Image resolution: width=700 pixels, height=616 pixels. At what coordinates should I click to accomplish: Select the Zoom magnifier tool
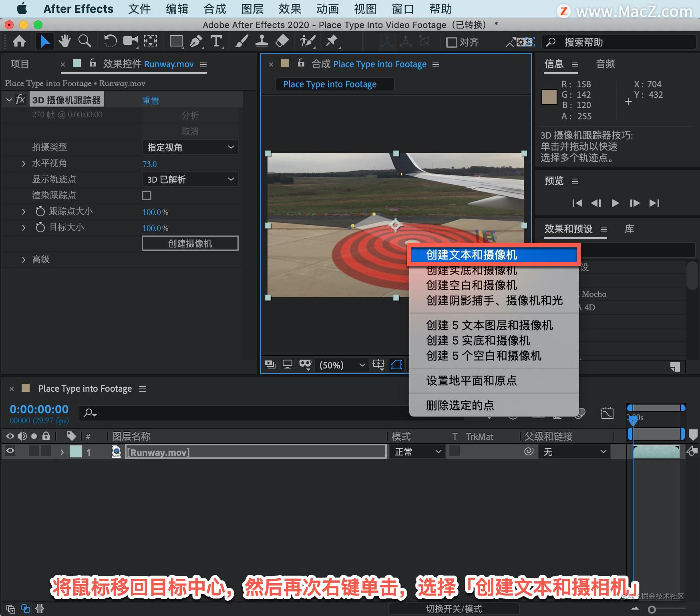pyautogui.click(x=85, y=41)
